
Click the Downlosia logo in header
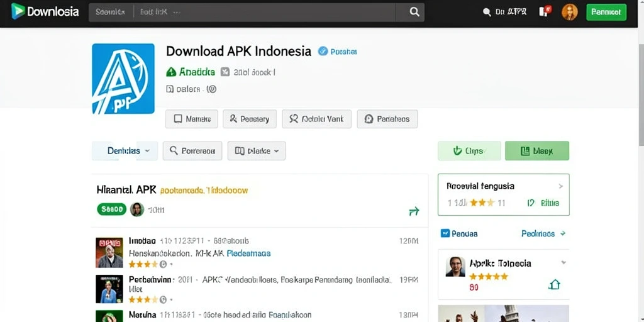[45, 11]
